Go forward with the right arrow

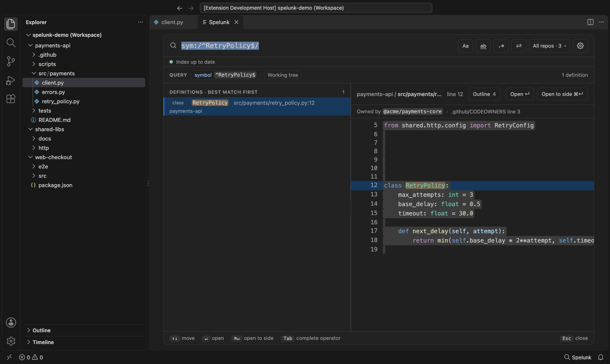(191, 8)
